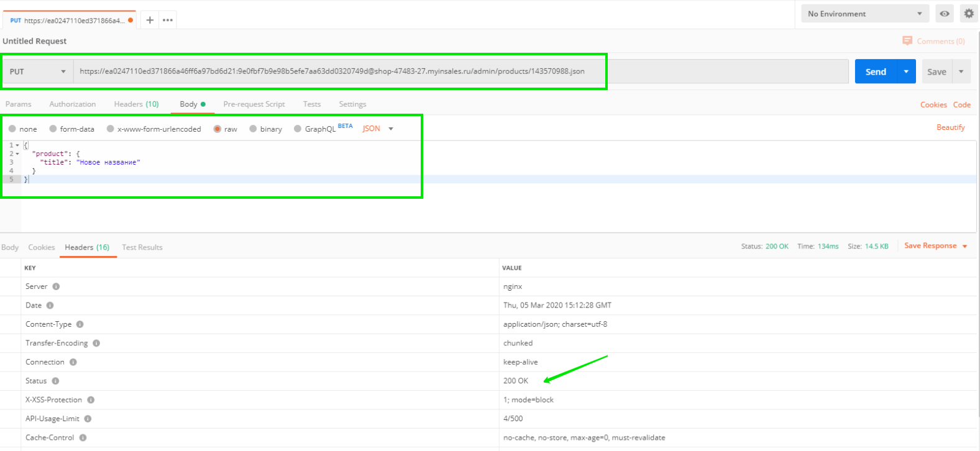Open manage environments gear icon
Image resolution: width=980 pixels, height=451 pixels.
[968, 14]
